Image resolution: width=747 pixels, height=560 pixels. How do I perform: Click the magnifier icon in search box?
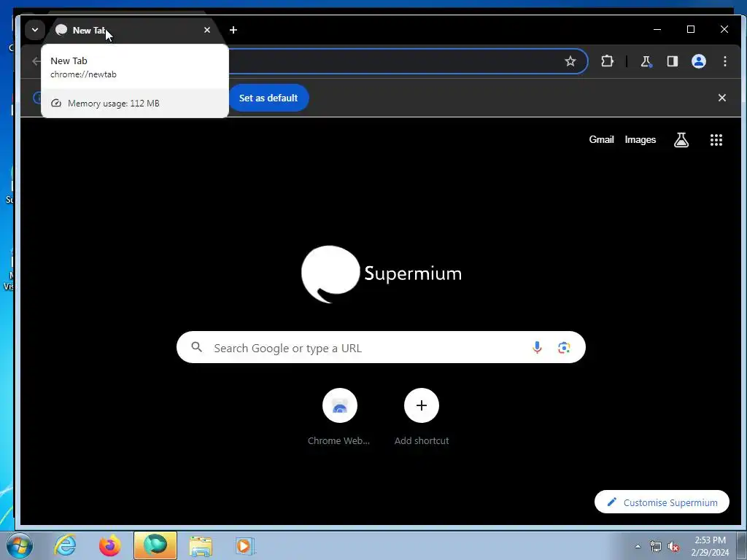click(196, 347)
